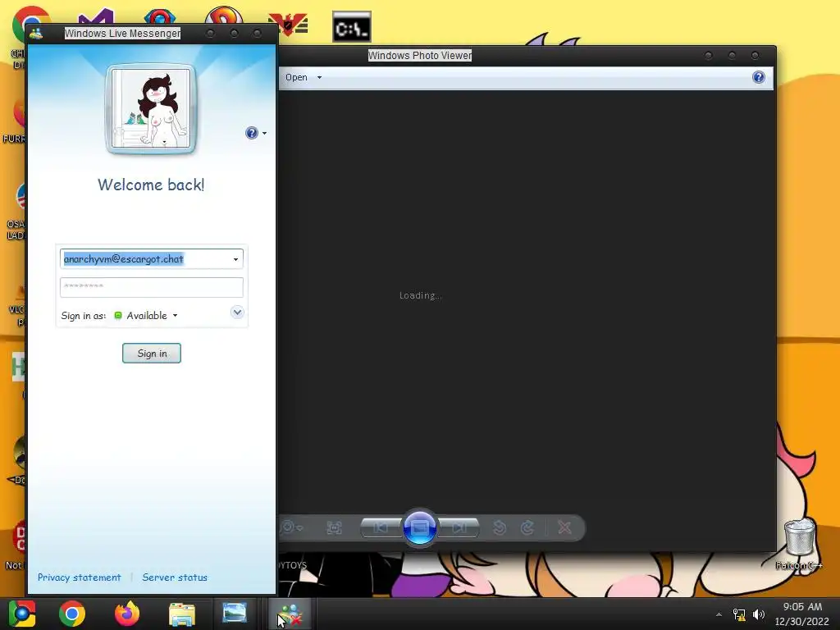840x630 pixels.
Task: Click the zoom magnifier in Photo Viewer
Action: (x=291, y=527)
